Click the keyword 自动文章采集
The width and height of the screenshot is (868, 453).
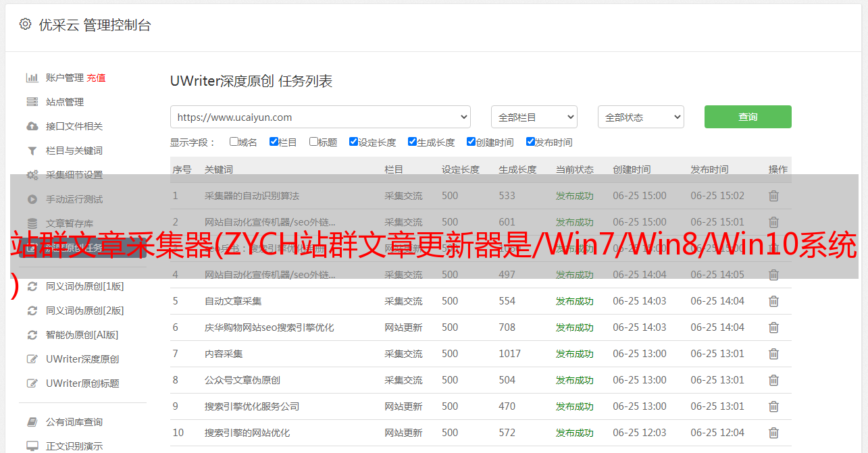coord(233,301)
